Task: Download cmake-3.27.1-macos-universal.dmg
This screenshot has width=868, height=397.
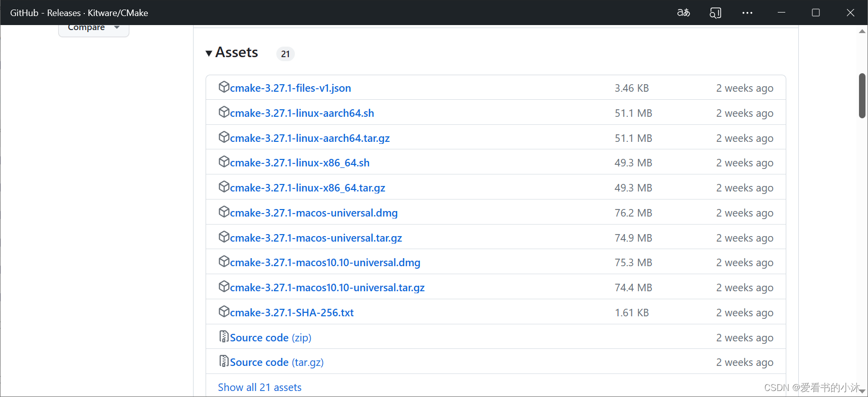Action: pyautogui.click(x=314, y=213)
